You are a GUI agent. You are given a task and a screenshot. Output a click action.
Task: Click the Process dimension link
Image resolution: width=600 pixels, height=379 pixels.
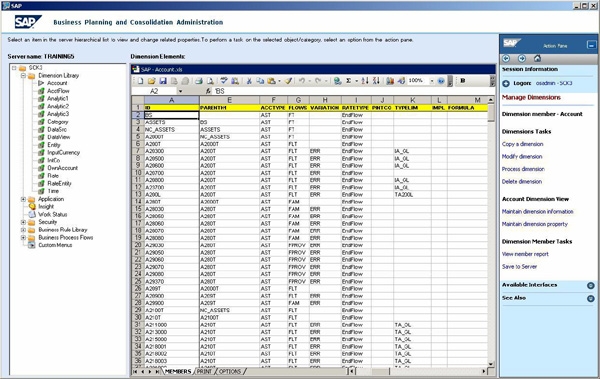(x=523, y=169)
